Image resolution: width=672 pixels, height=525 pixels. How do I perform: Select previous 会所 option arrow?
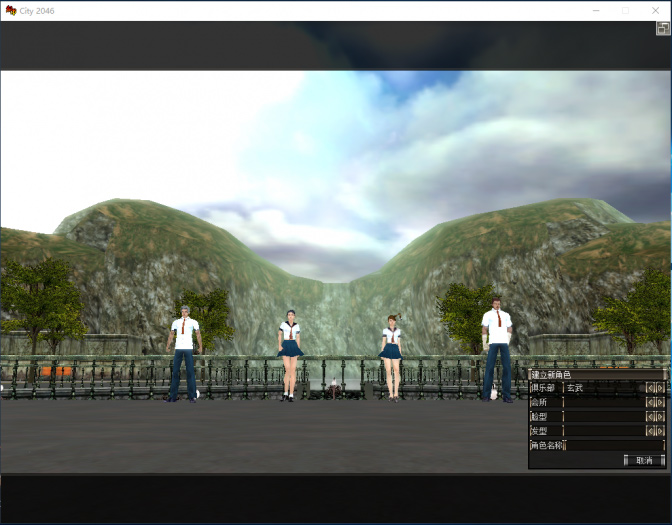(650, 402)
